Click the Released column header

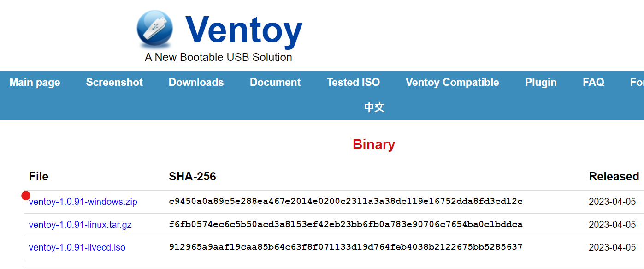coord(614,176)
